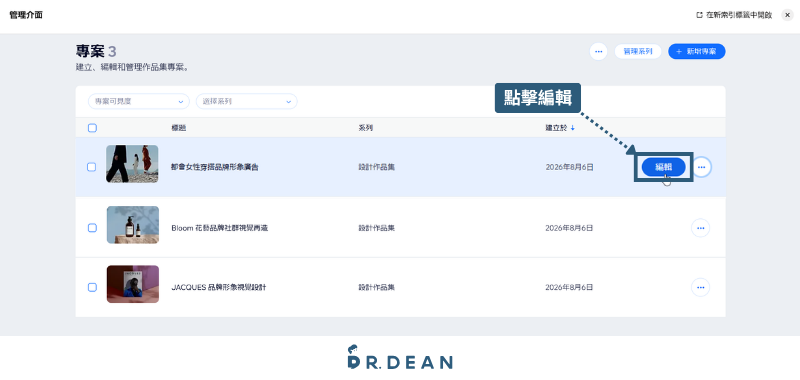Select the title 都會女性穿搭品牌形象廣告
This screenshot has width=800, height=380.
pos(214,167)
